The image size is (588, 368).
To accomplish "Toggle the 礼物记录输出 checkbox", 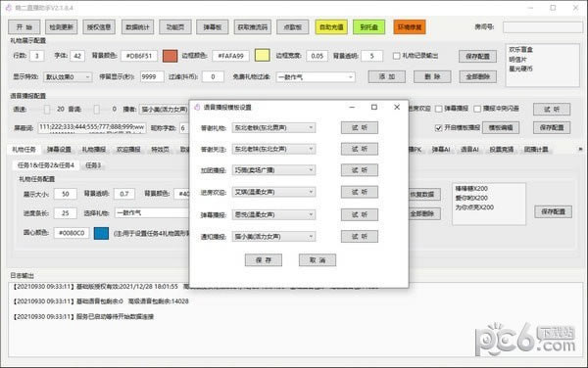I will click(396, 56).
